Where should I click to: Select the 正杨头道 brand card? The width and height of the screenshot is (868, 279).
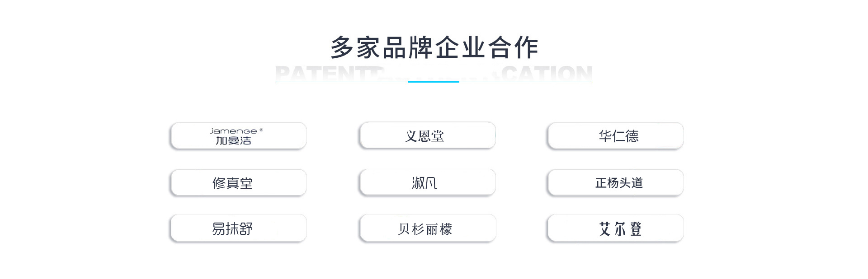click(x=615, y=183)
